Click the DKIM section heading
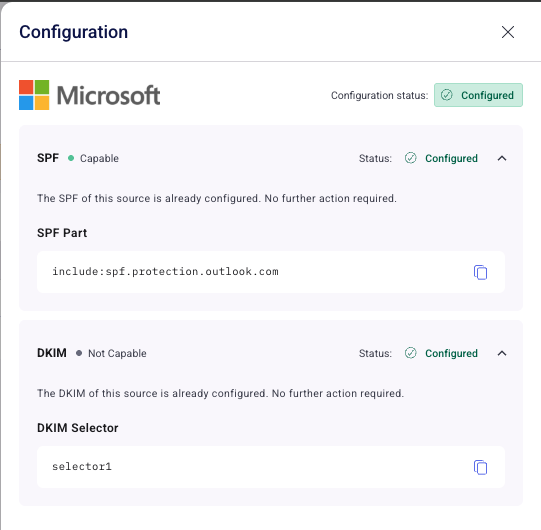 pyautogui.click(x=52, y=353)
